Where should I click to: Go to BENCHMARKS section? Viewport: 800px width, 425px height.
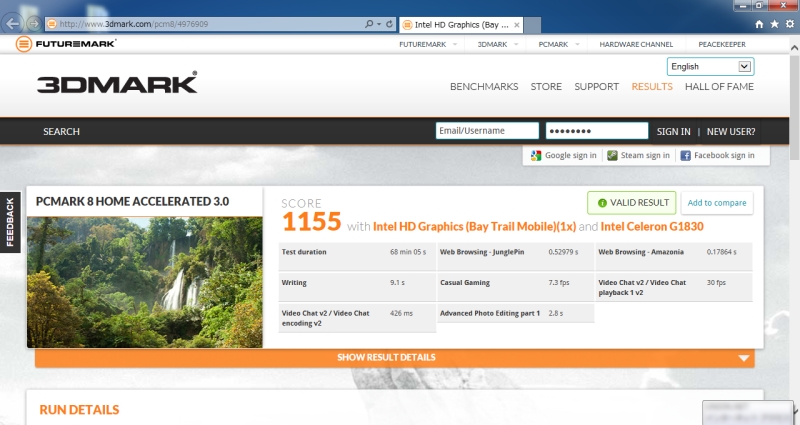[x=484, y=87]
